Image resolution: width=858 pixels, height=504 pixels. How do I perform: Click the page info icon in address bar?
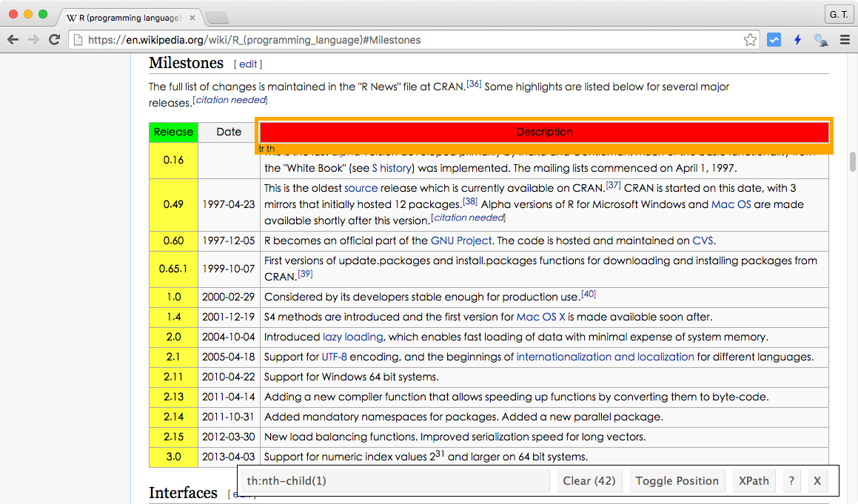coord(78,40)
